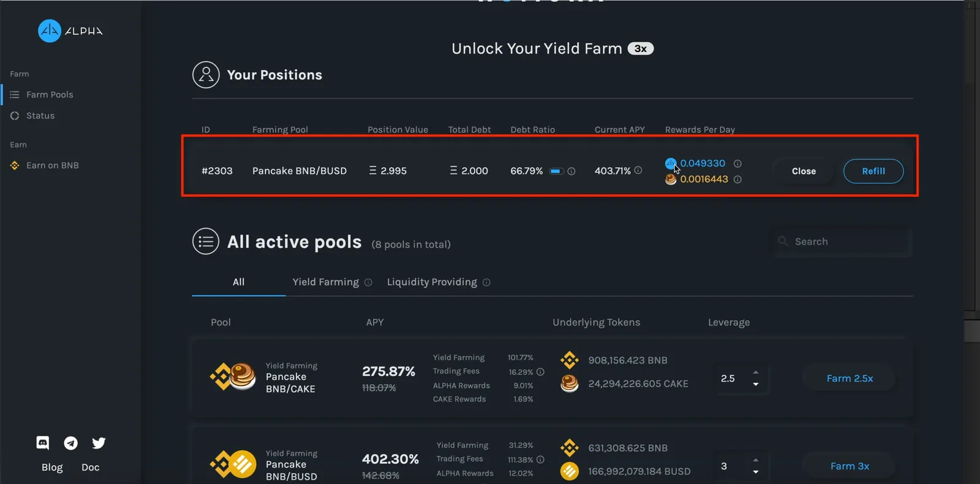Switch to the Liquidity Providing tab
Viewport: 980px width, 484px height.
tap(432, 282)
